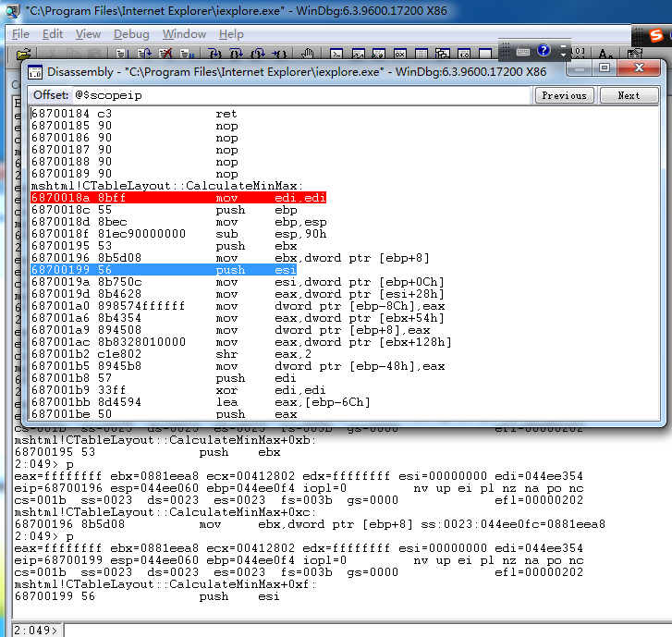Click the Stop Debugging icon with red X
The image size is (672, 637).
(x=165, y=55)
